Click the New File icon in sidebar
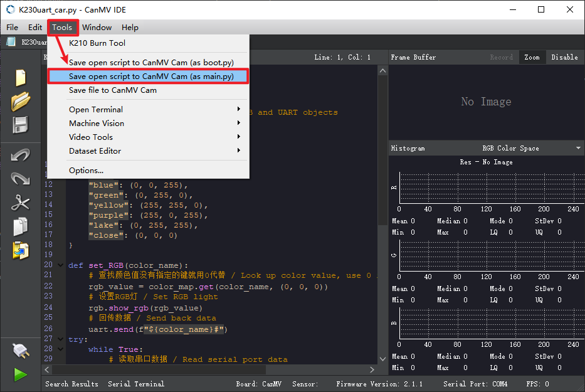585x392 pixels. point(21,78)
